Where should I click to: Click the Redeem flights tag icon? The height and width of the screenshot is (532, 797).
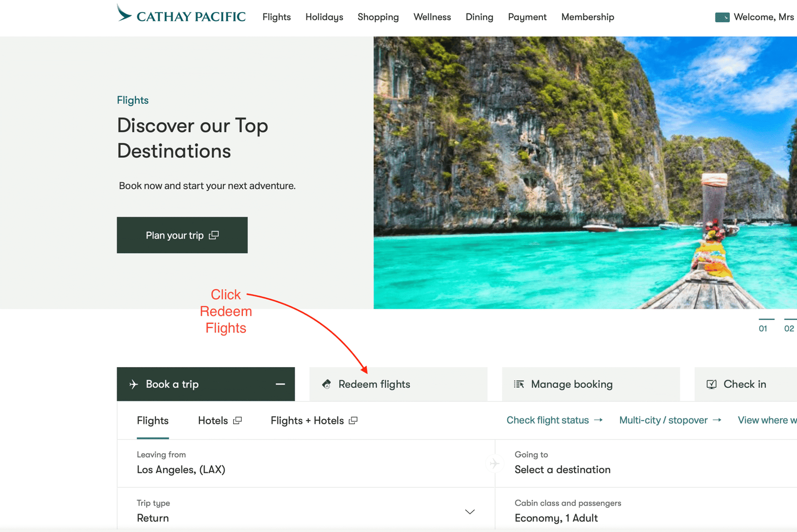(x=327, y=384)
